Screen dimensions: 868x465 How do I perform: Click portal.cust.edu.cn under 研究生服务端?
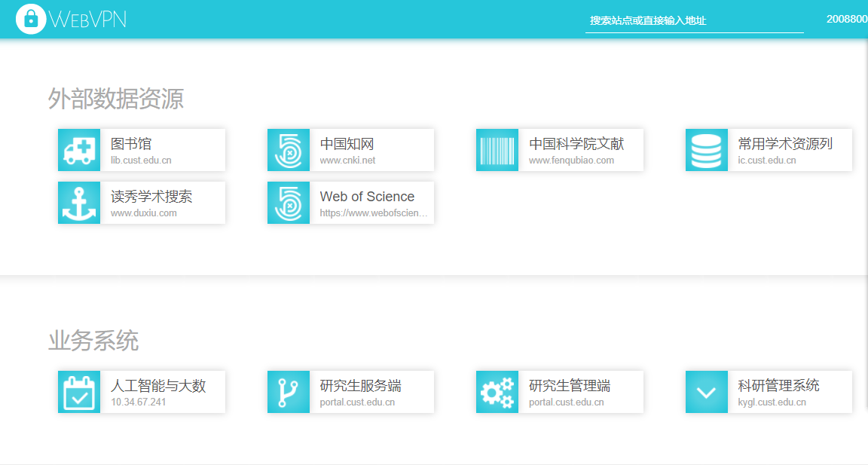357,402
